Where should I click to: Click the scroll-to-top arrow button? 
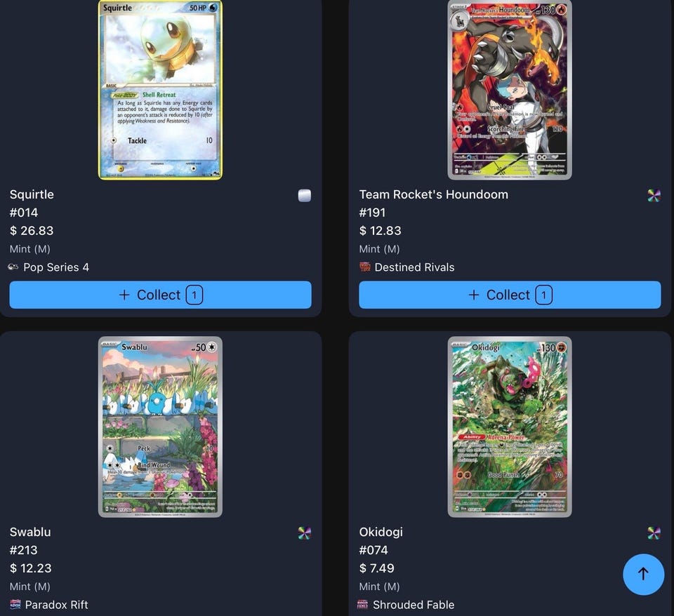point(643,575)
